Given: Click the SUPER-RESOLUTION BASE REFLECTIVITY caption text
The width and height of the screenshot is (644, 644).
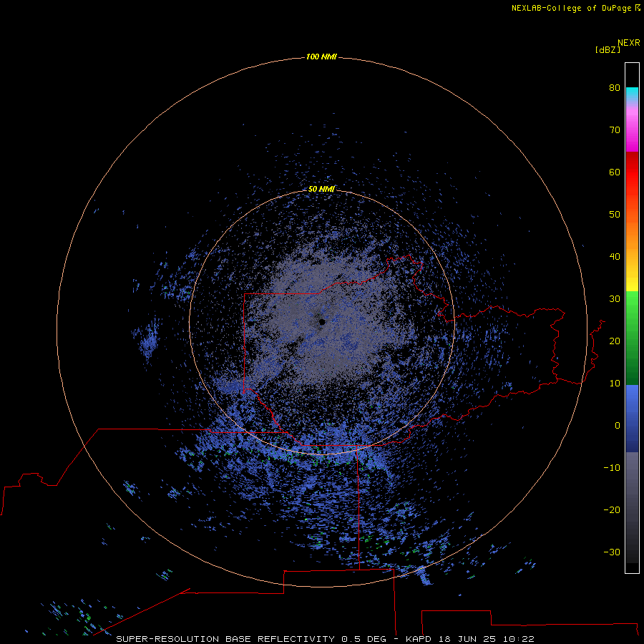Looking at the screenshot, I should click(x=225, y=639).
